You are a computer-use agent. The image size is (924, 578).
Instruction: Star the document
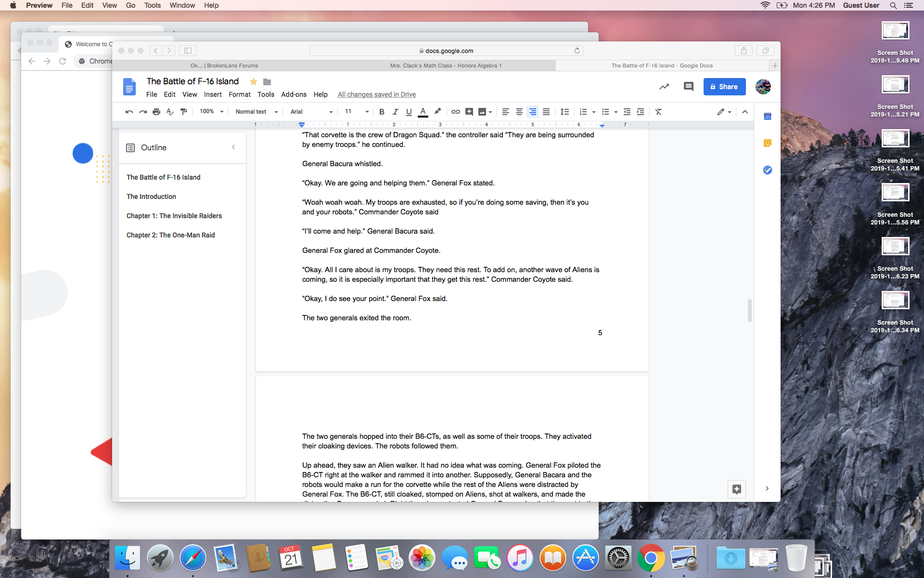[254, 82]
